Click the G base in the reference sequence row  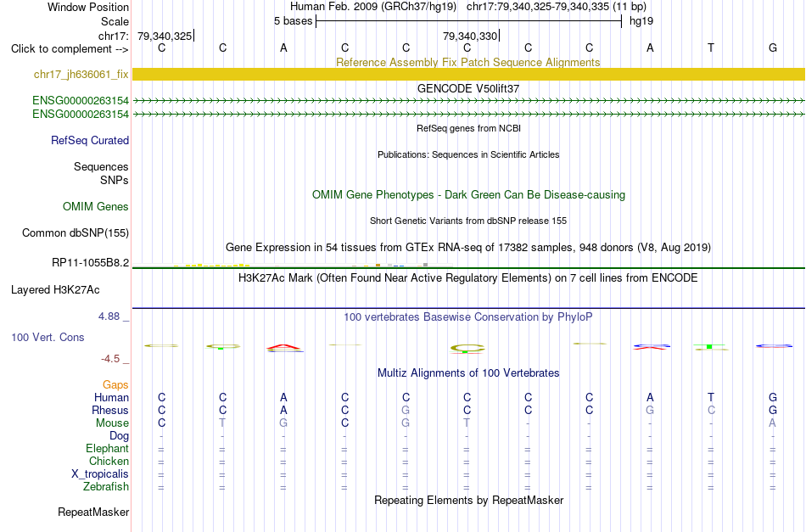[x=773, y=48]
